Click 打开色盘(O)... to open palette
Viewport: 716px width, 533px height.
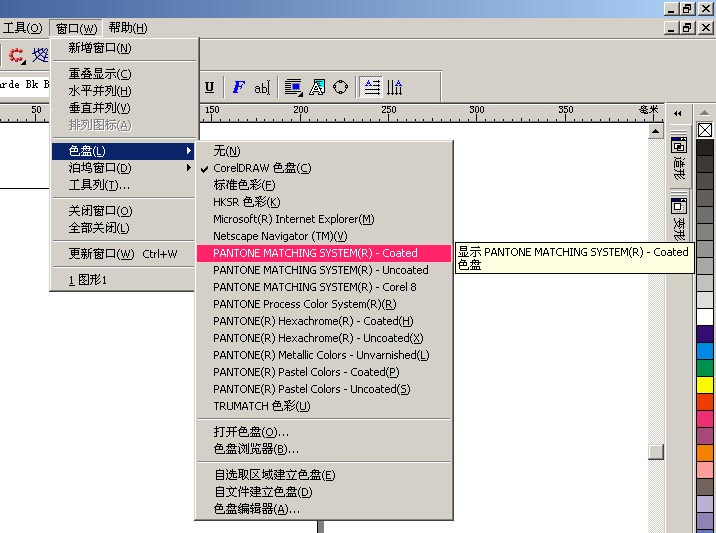click(324, 432)
